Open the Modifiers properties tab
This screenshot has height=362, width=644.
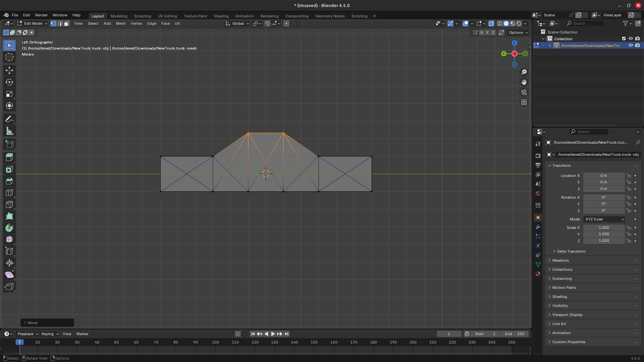[538, 227]
